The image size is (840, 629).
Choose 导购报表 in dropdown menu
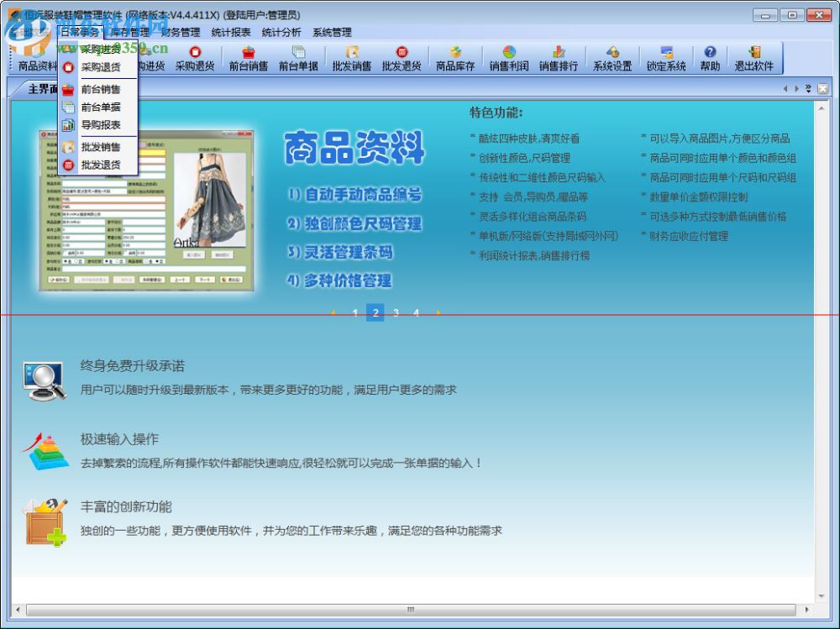click(100, 125)
